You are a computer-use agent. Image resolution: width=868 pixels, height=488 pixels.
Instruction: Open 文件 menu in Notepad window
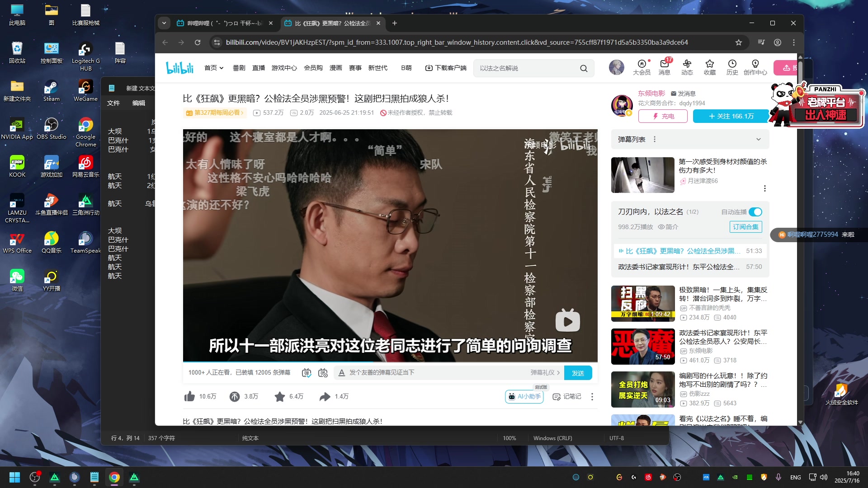click(113, 103)
